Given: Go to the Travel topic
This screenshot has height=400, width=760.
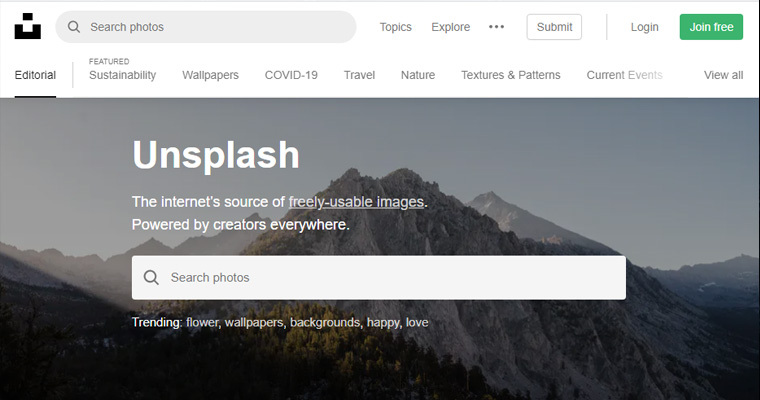Looking at the screenshot, I should click(359, 75).
